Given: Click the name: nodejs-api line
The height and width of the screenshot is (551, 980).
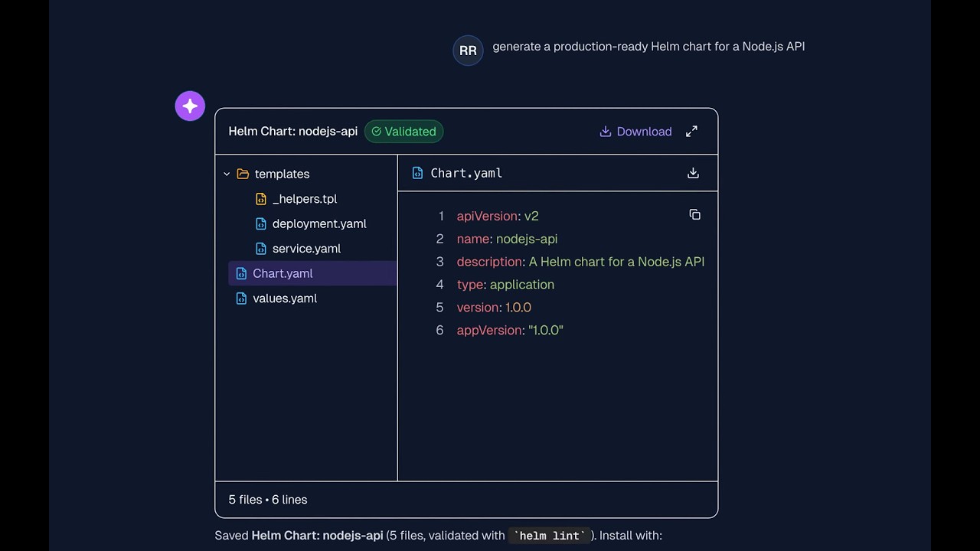Looking at the screenshot, I should tap(507, 239).
